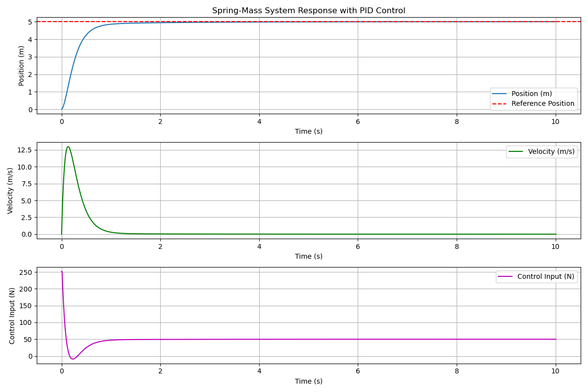Click the red dashed line sample in legend

point(501,103)
